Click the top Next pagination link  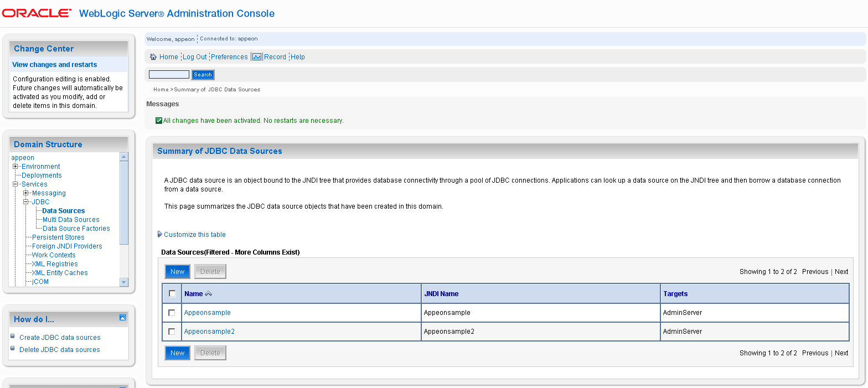(841, 272)
